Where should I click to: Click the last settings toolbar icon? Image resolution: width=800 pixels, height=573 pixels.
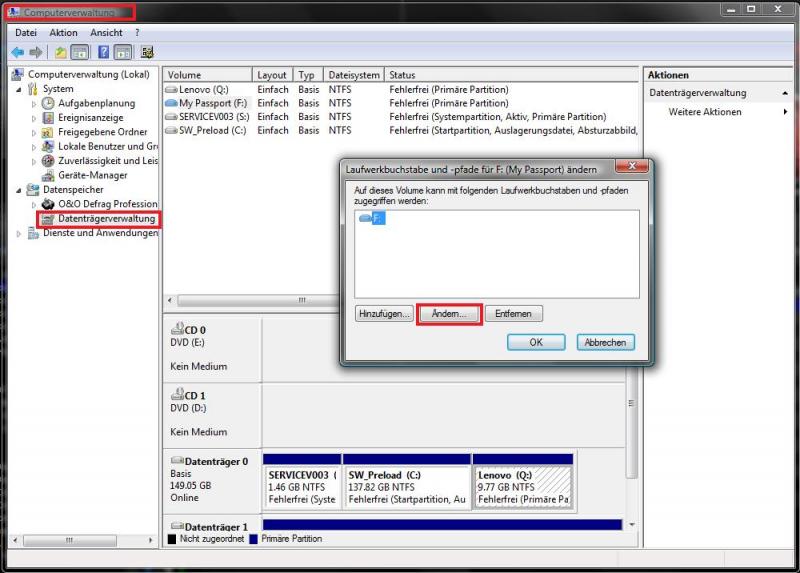(x=147, y=52)
